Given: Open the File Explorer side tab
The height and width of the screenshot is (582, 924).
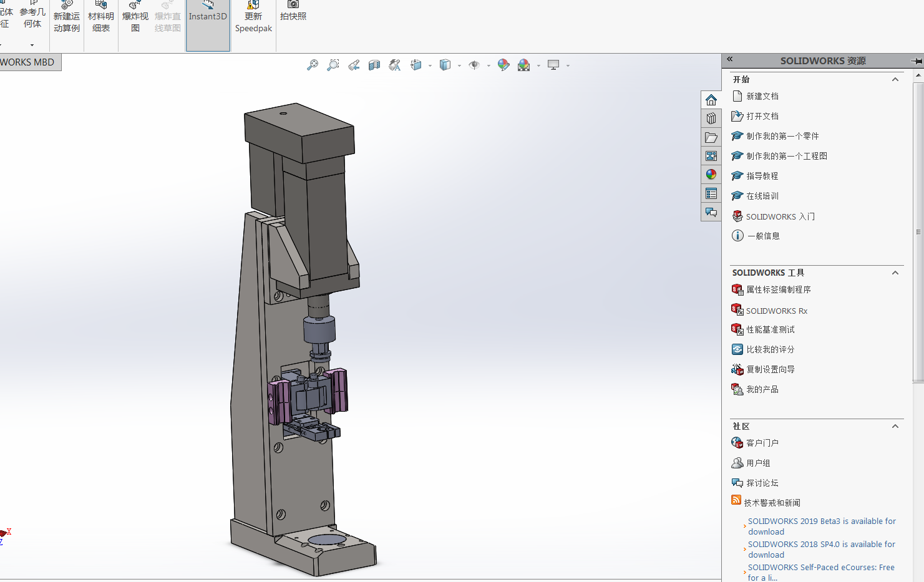Looking at the screenshot, I should pos(711,137).
